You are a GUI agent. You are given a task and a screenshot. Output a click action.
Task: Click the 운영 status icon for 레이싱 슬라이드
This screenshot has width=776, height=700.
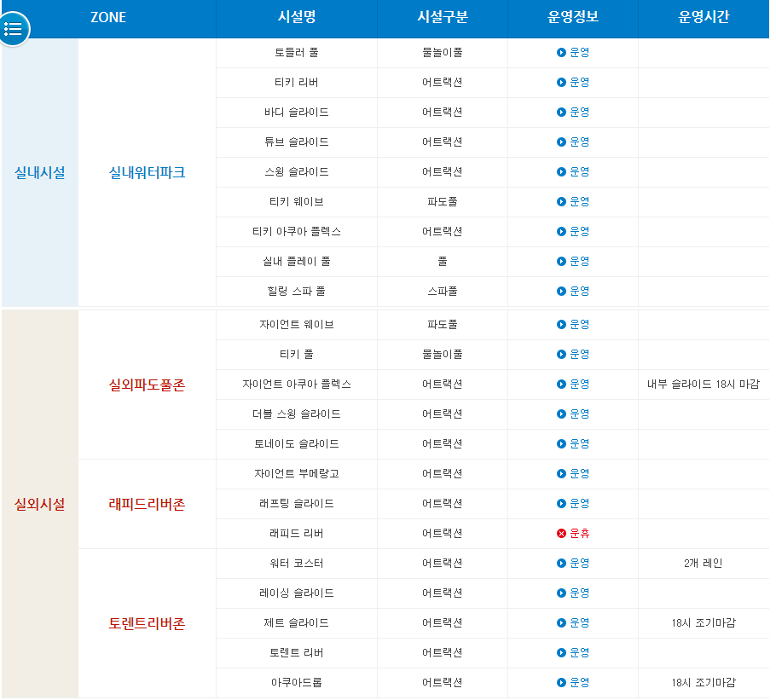pyautogui.click(x=561, y=593)
